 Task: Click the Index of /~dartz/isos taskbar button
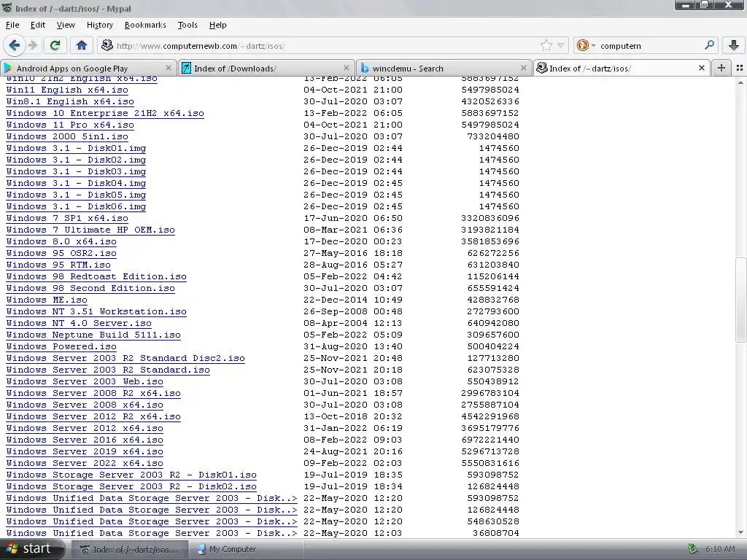pos(130,549)
